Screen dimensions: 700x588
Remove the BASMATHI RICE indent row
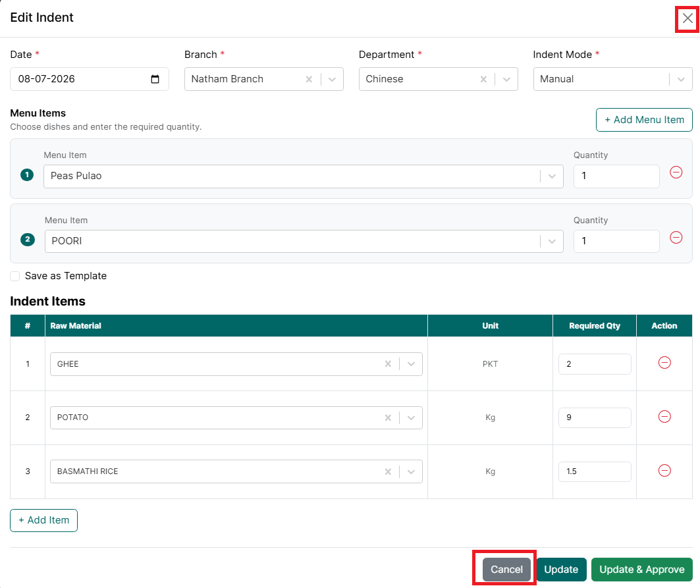[x=664, y=470]
